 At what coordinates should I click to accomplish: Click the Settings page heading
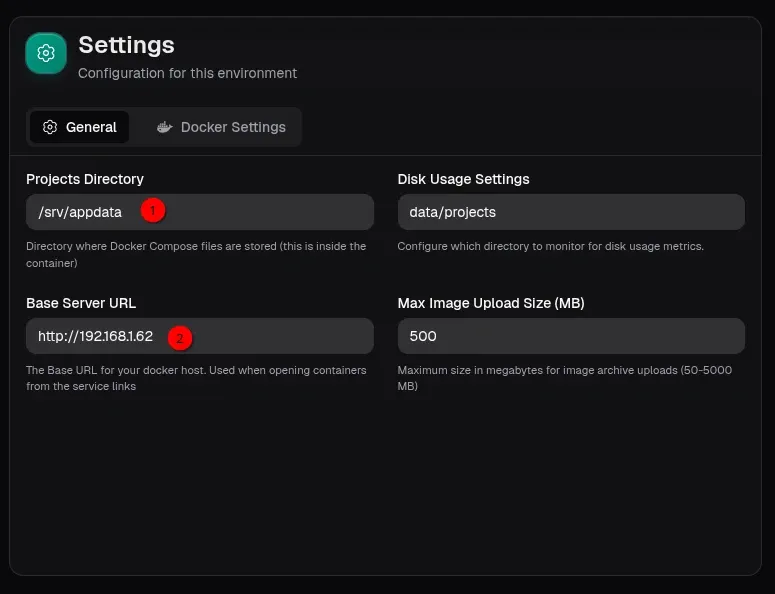click(126, 45)
